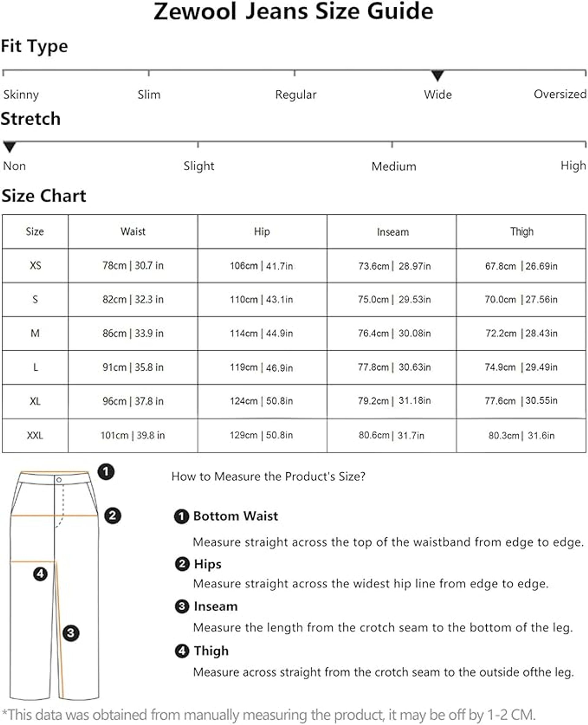Viewport: 588px width, 725px height.
Task: Select the Regular fit type label
Action: (296, 95)
